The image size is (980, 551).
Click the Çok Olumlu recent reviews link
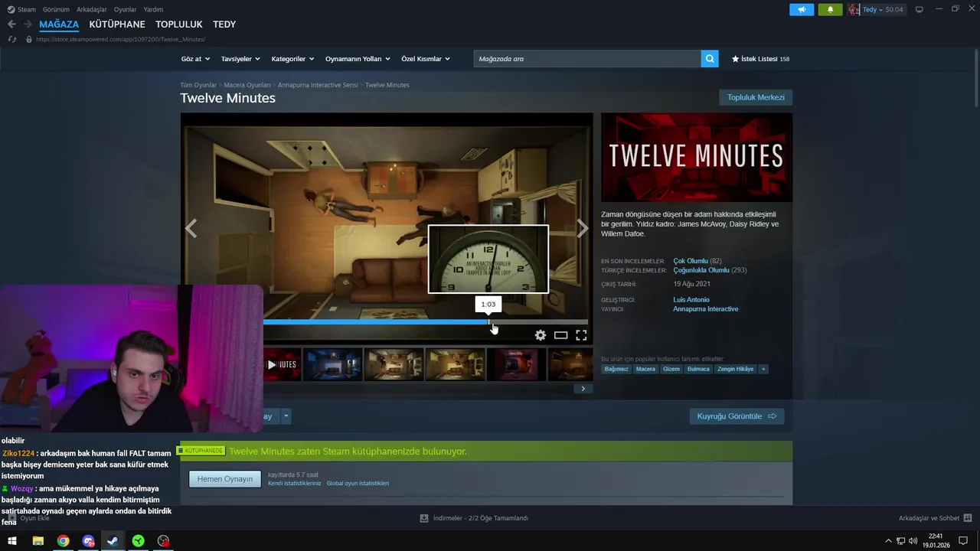click(x=691, y=261)
